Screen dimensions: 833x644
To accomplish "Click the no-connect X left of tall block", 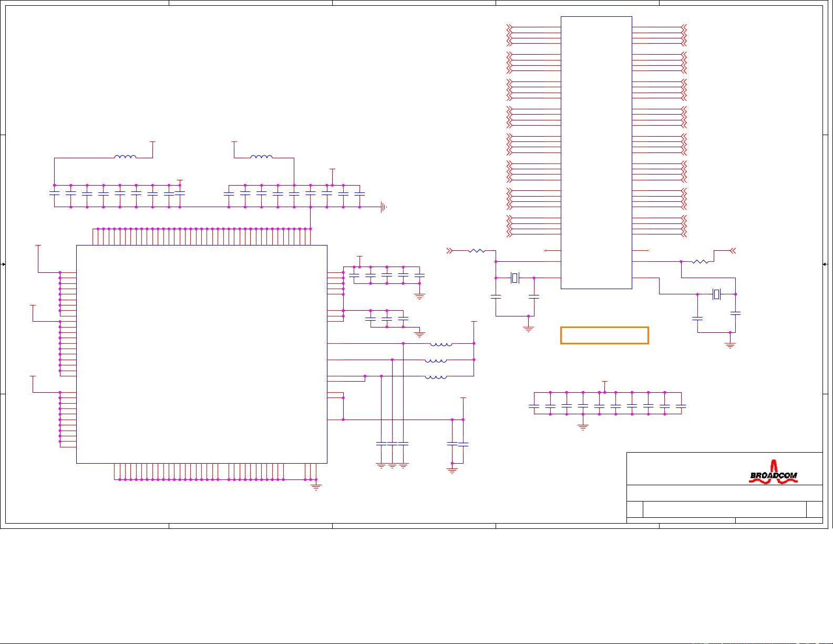I will coord(545,251).
